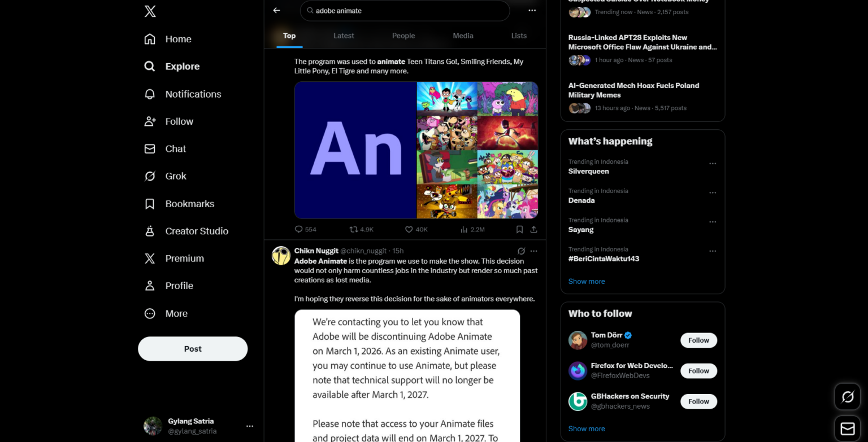Bookmark the Adobe Animate post
The image size is (868, 442).
[x=519, y=229]
